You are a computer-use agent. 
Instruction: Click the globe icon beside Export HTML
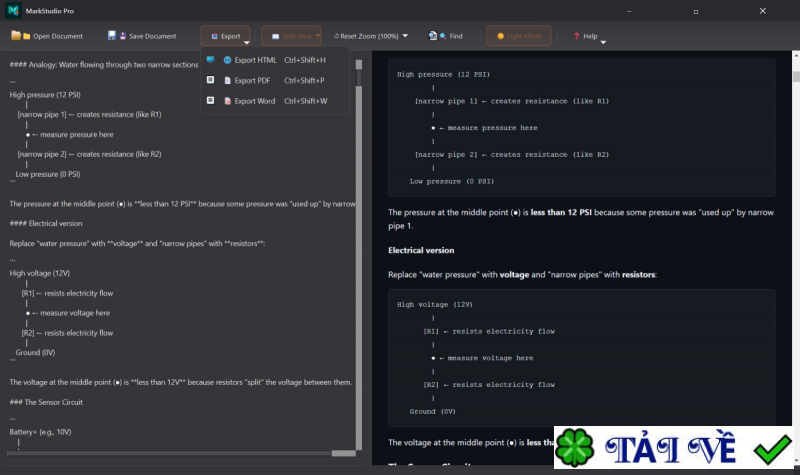[227, 60]
